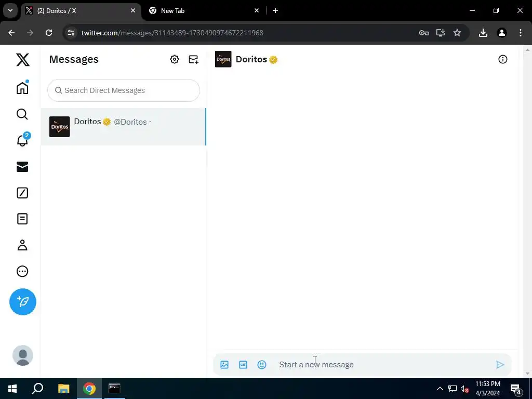The width and height of the screenshot is (532, 399).
Task: Open Notifications bell with 2 badge
Action: 23,140
